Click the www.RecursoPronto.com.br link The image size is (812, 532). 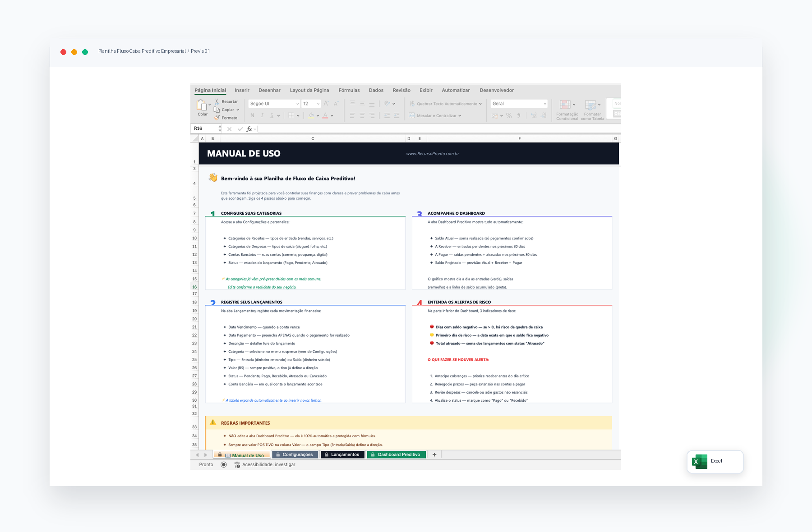[433, 154]
